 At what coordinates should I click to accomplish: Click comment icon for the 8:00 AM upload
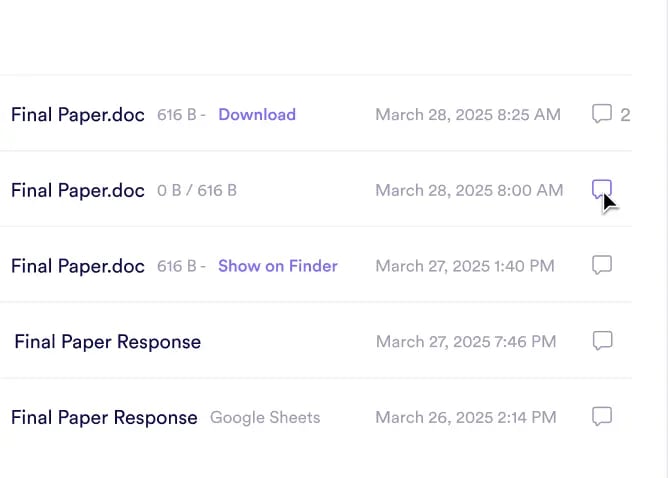tap(601, 189)
